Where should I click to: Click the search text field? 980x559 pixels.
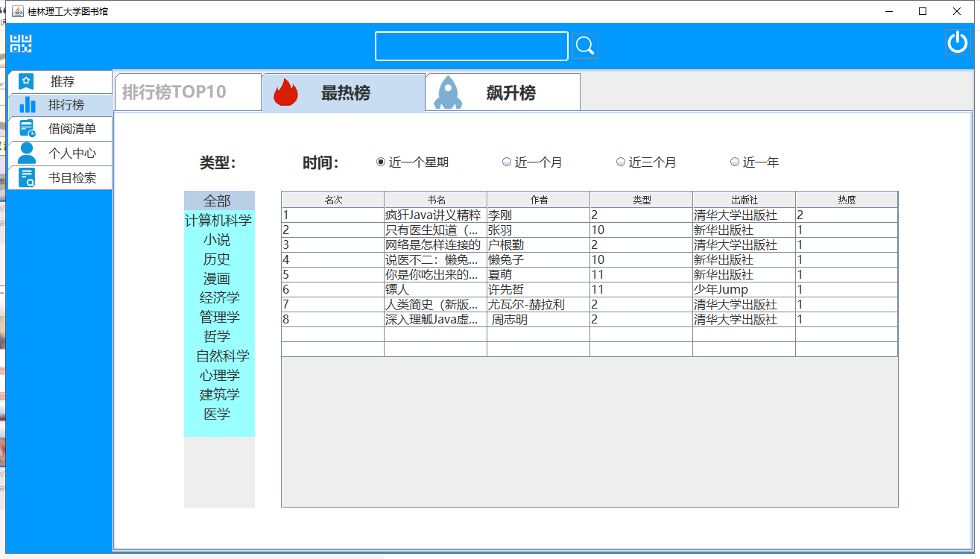[x=472, y=46]
